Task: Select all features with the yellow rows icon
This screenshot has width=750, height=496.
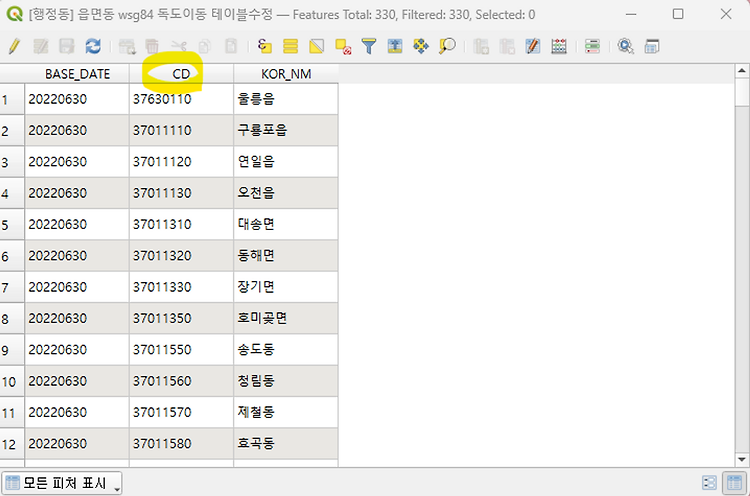Action: coord(290,46)
